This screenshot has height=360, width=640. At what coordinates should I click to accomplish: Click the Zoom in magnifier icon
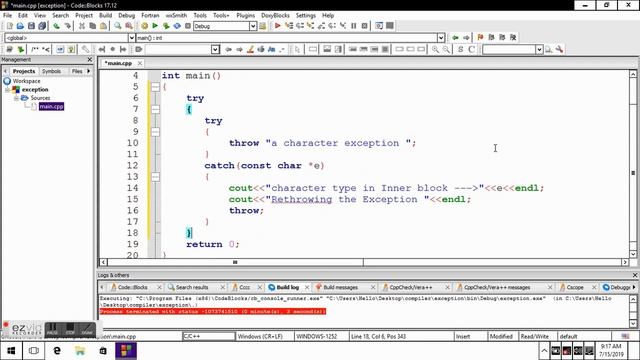(436, 49)
